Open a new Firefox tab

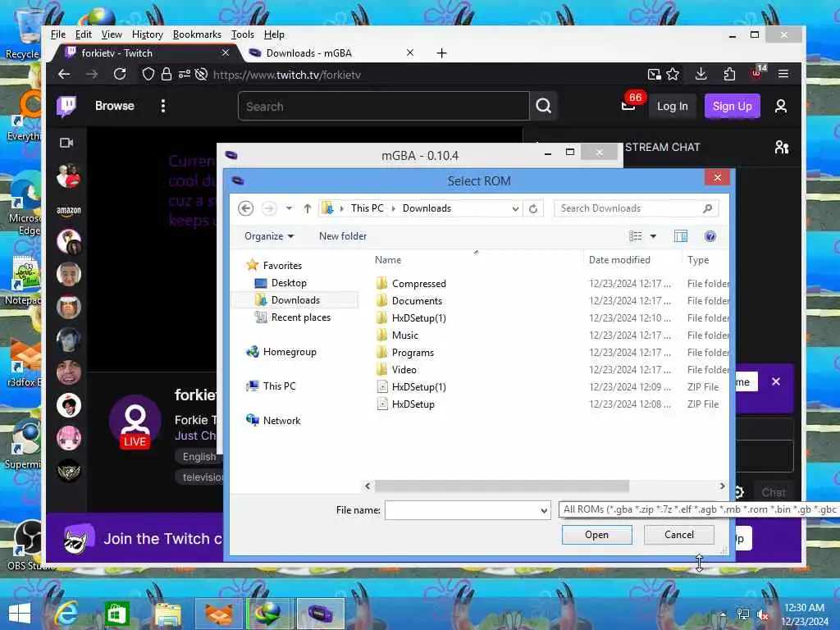point(441,53)
